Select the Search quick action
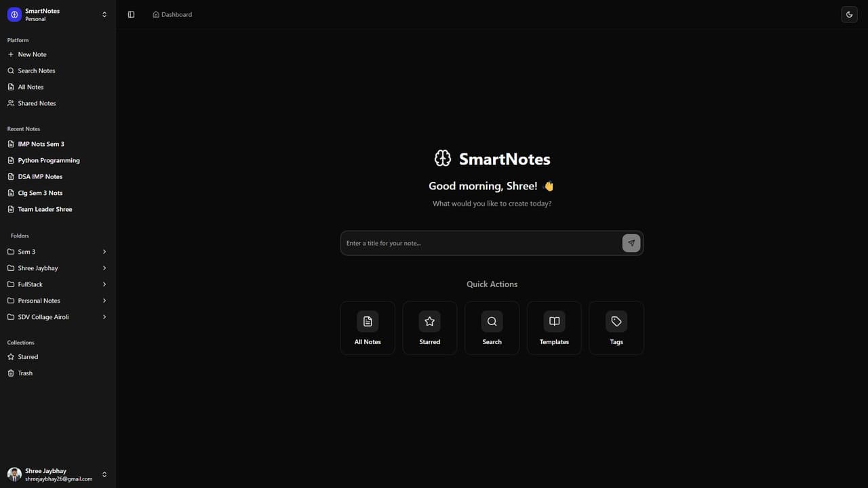Viewport: 868px width, 488px height. tap(492, 327)
